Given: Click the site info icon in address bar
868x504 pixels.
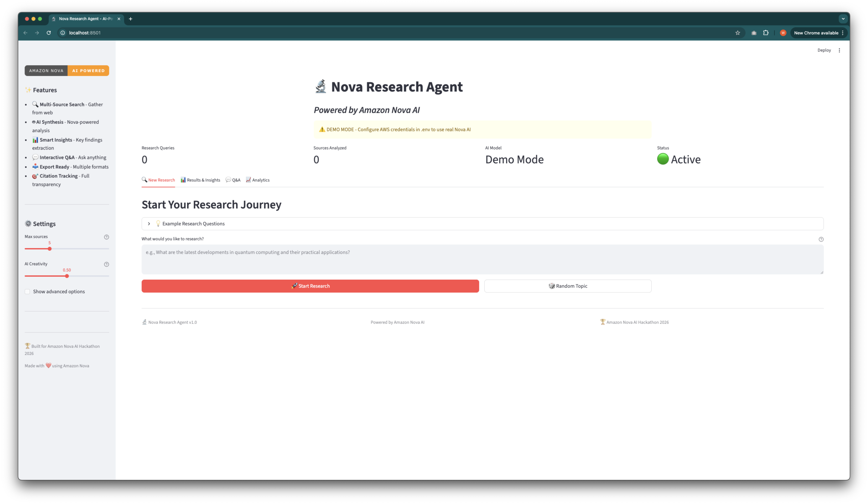Looking at the screenshot, I should (x=63, y=33).
